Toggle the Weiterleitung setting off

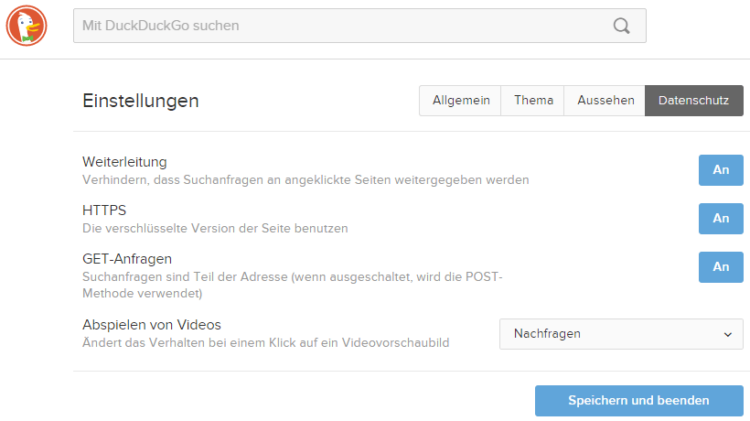[x=720, y=170]
